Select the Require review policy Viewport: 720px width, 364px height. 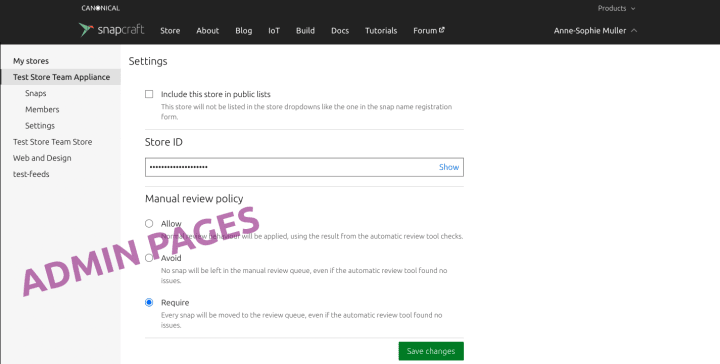click(x=149, y=302)
